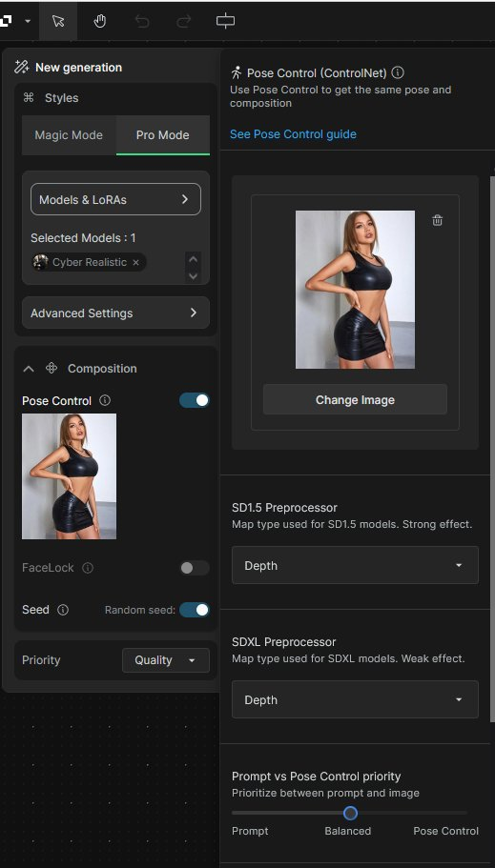Click the undo arrow icon
The height and width of the screenshot is (868, 495).
point(142,21)
